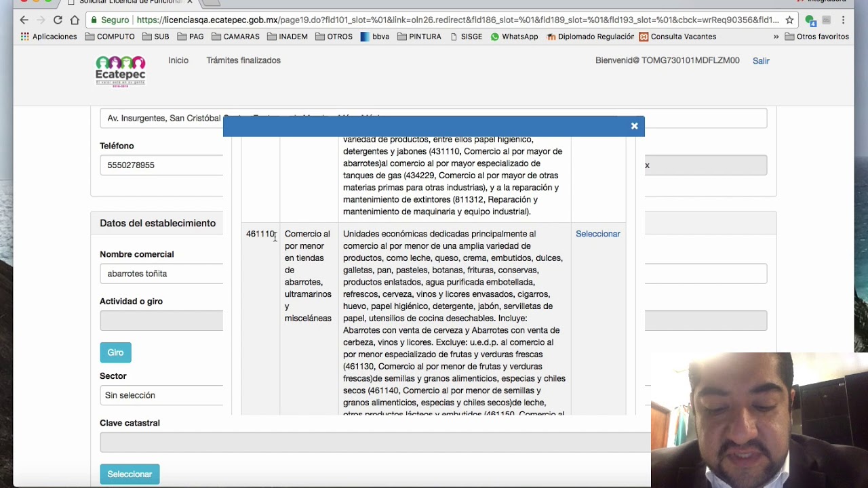Open the OTROS bookmark folder

[334, 37]
